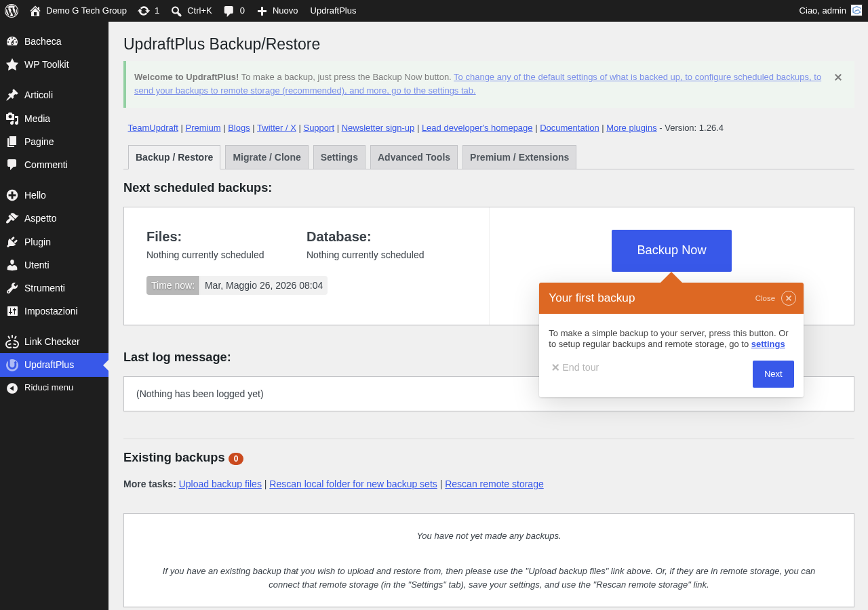The height and width of the screenshot is (610, 868).
Task: Open the Ctrl+K search icon
Action: pos(176,11)
